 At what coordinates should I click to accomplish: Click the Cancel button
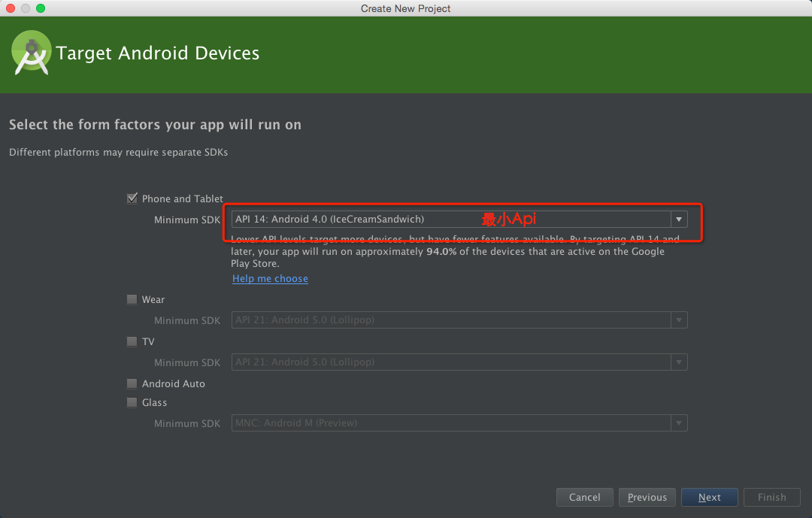(585, 497)
